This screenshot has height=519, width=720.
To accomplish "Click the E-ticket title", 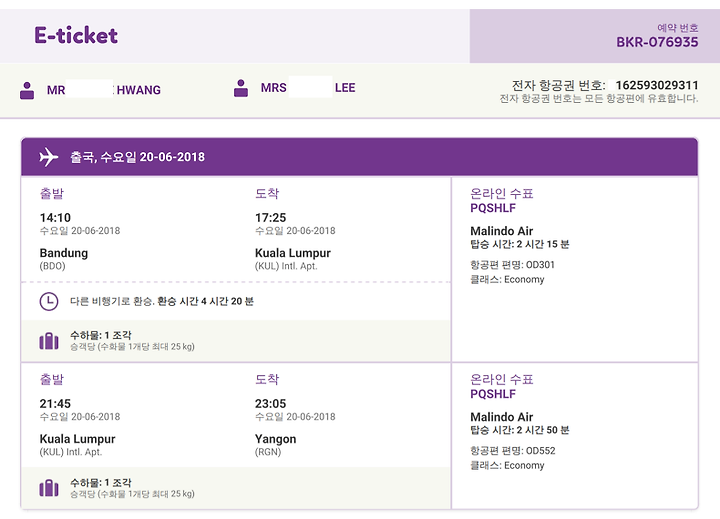I will coord(76,35).
